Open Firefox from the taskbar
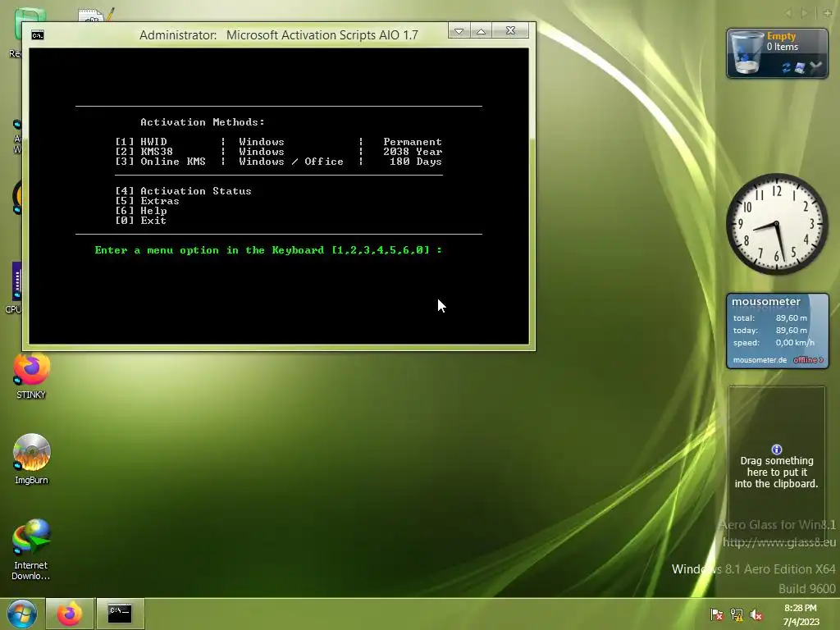The image size is (840, 630). pos(70,614)
